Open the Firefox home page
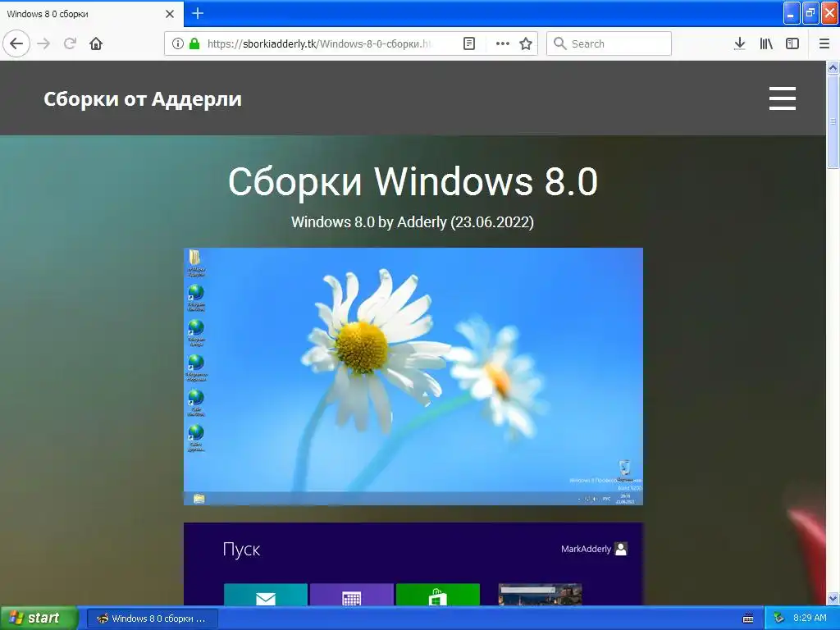 coord(96,43)
